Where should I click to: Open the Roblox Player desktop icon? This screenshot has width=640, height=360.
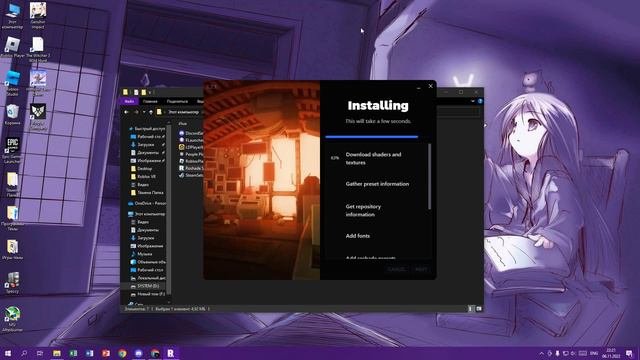tap(12, 47)
